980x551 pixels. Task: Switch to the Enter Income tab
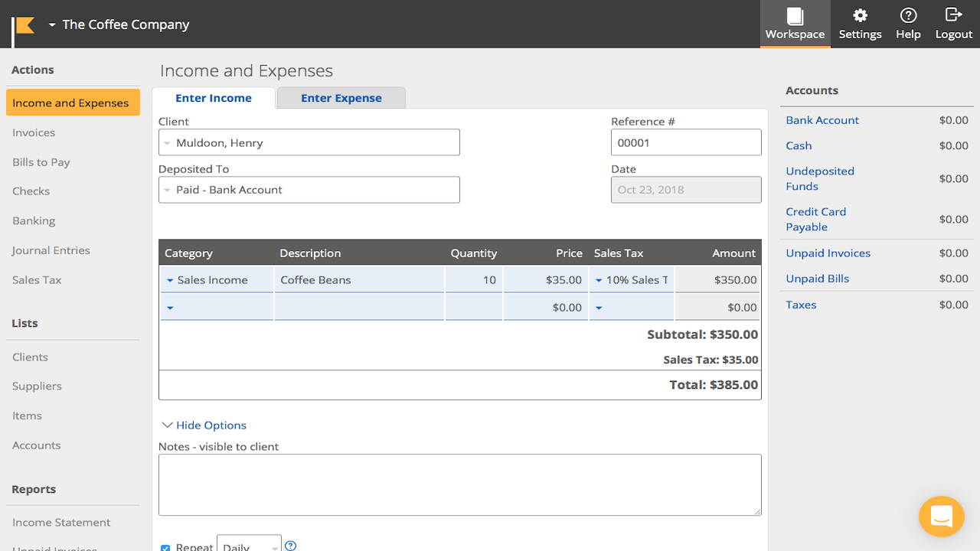click(214, 98)
